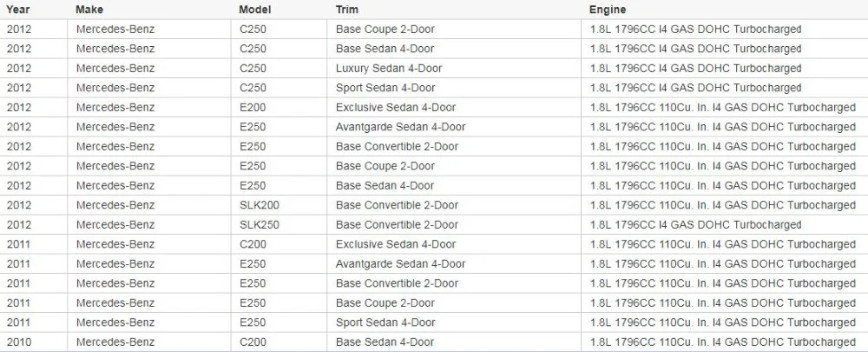
Task: Click the SLK250 model cell
Action: click(x=279, y=224)
